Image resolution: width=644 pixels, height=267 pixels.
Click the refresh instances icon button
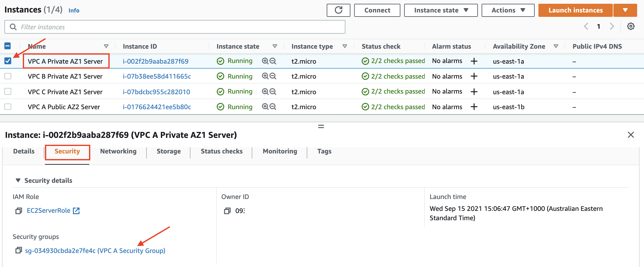coord(338,10)
